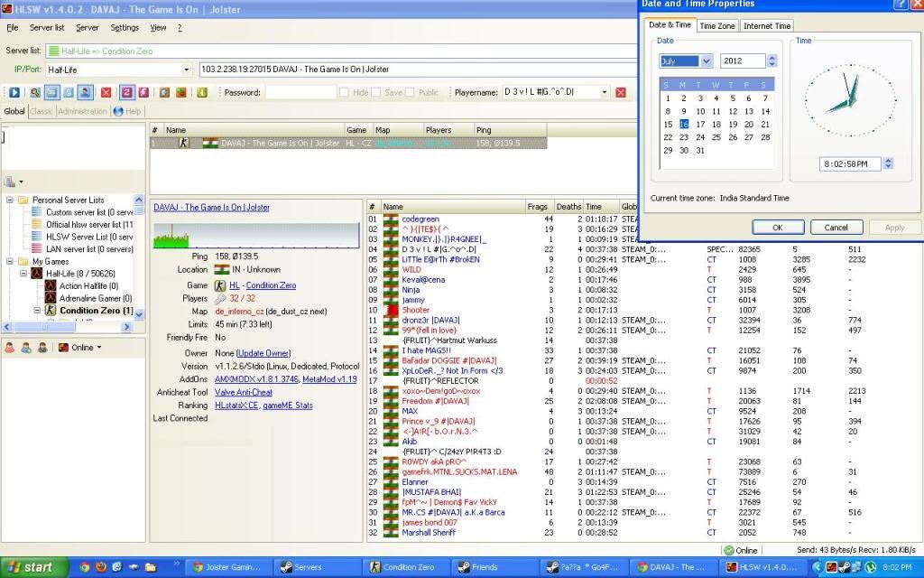Adjust the year 2012 spinner
924x578 pixels.
(772, 61)
